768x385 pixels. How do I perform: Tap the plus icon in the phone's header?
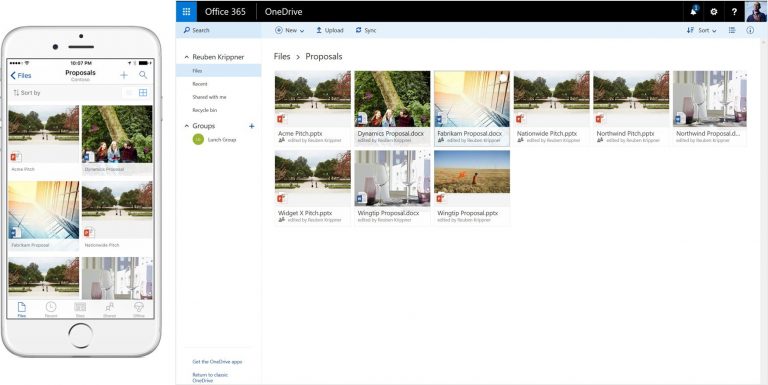tap(124, 75)
